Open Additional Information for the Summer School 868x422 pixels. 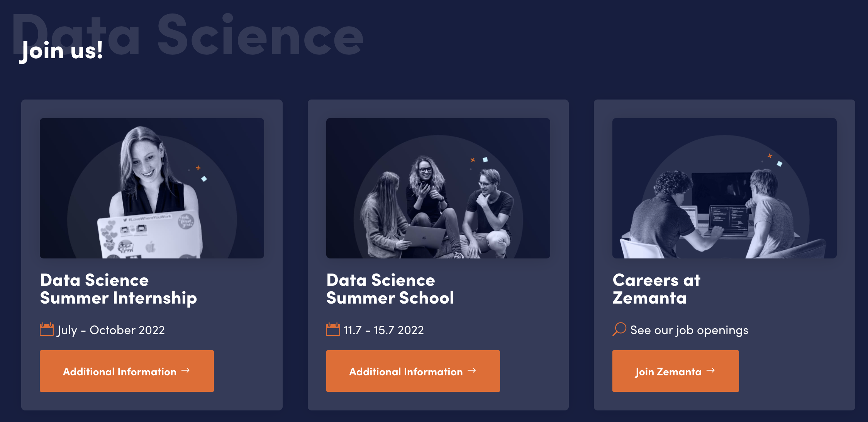pos(413,371)
